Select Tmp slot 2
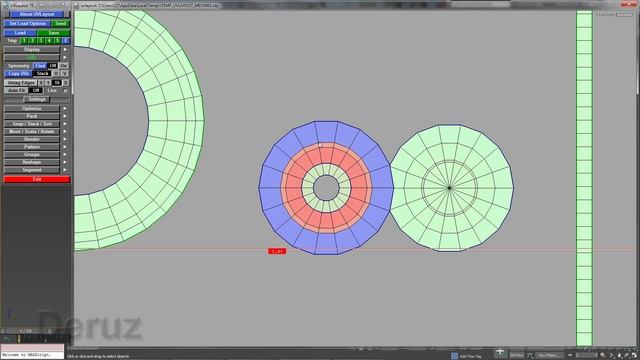Screen dimensions: 640x360 32,41
